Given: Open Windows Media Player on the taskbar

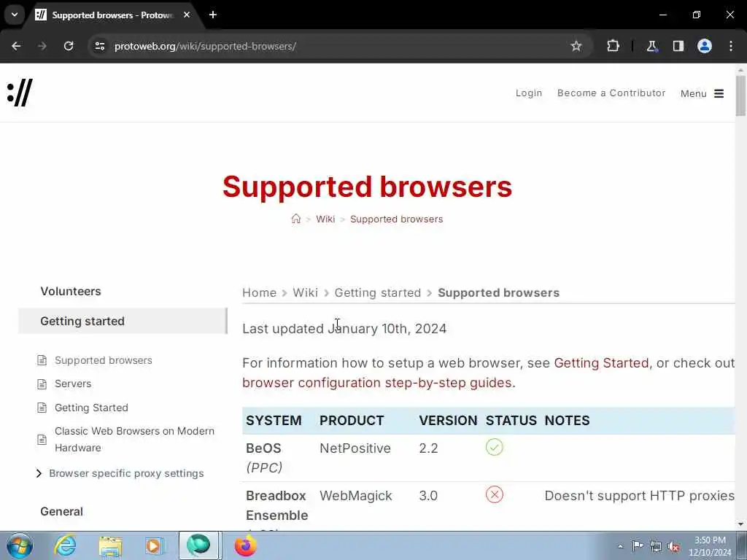Looking at the screenshot, I should coord(154,545).
